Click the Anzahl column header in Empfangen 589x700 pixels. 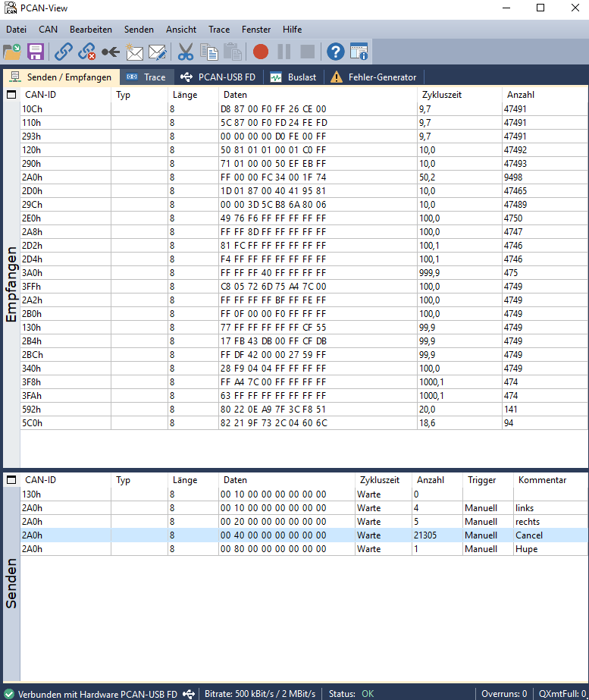point(521,96)
